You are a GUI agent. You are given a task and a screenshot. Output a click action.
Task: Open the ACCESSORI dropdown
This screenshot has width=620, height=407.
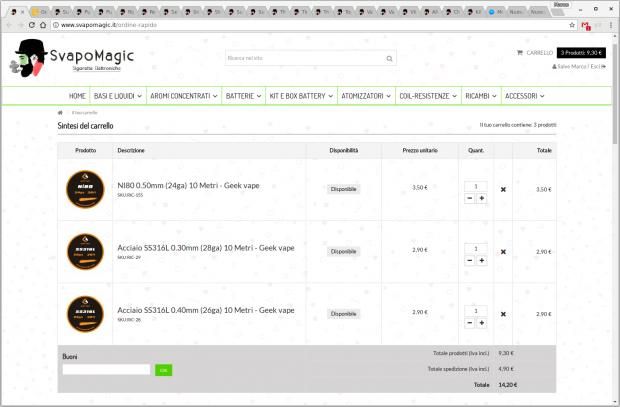525,96
